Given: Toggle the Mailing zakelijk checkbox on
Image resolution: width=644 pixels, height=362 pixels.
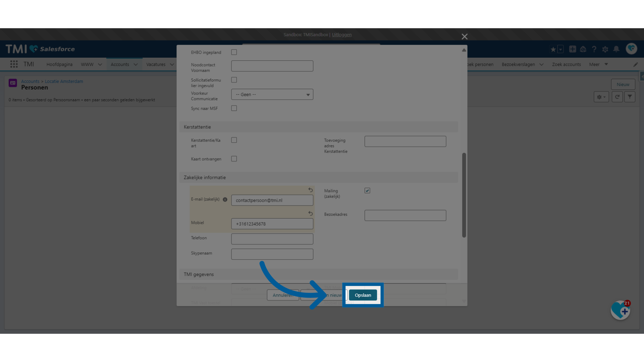Looking at the screenshot, I should click(367, 190).
